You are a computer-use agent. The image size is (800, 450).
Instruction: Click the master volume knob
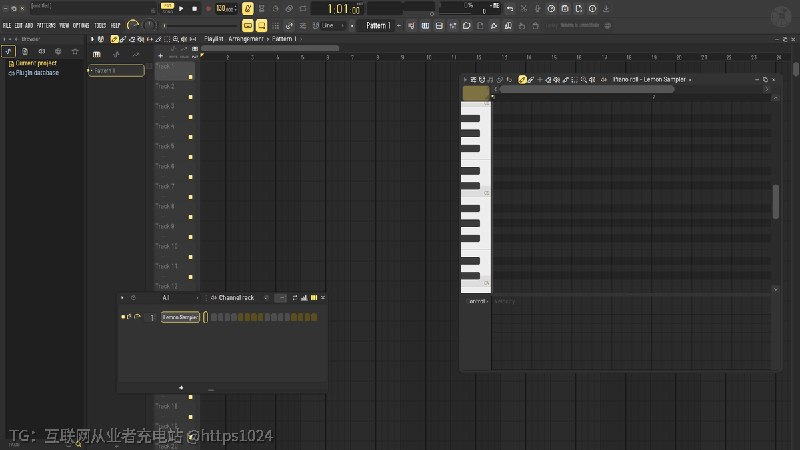click(133, 25)
